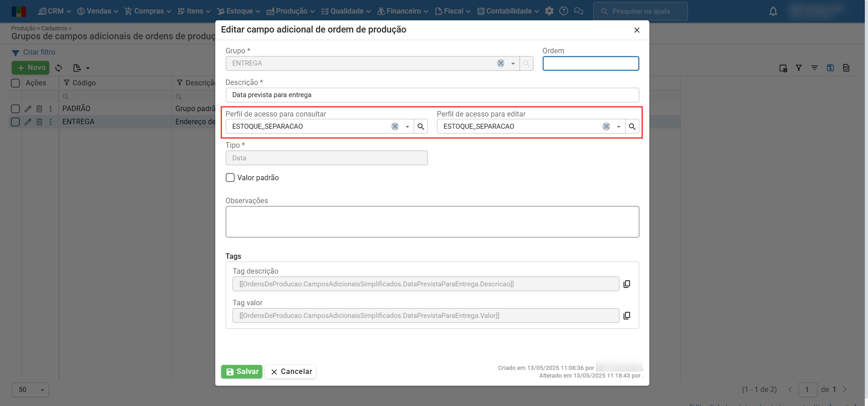Search Perfil de acesso para editar profiles
The image size is (868, 406).
pos(632,126)
